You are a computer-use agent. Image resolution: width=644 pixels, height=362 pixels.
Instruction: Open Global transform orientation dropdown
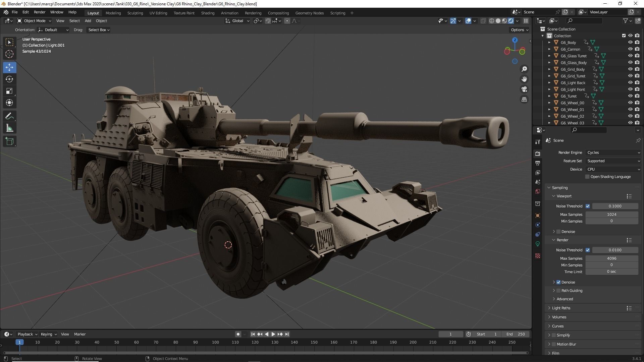pos(237,21)
